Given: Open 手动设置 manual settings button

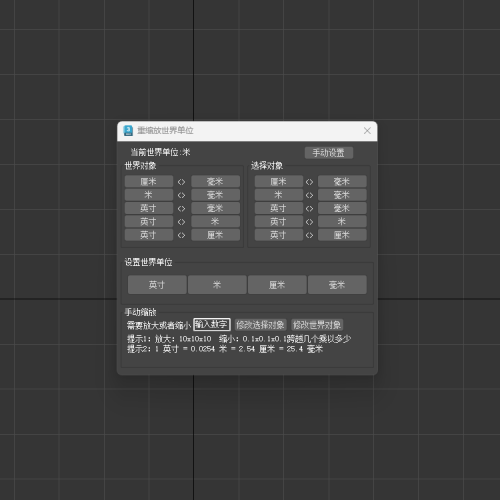Looking at the screenshot, I should pos(329,153).
